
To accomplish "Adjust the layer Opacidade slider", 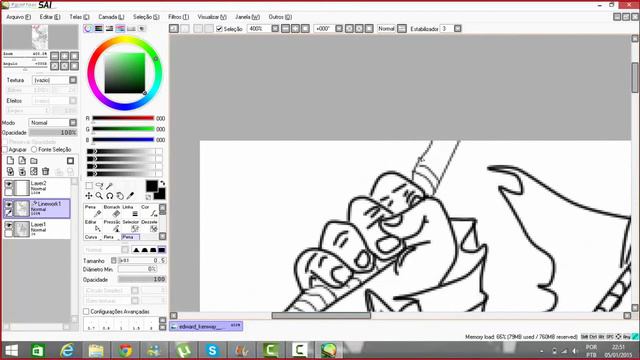I will [x=53, y=133].
